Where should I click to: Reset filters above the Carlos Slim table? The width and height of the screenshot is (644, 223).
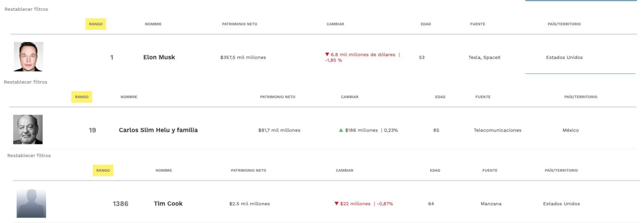pos(26,82)
